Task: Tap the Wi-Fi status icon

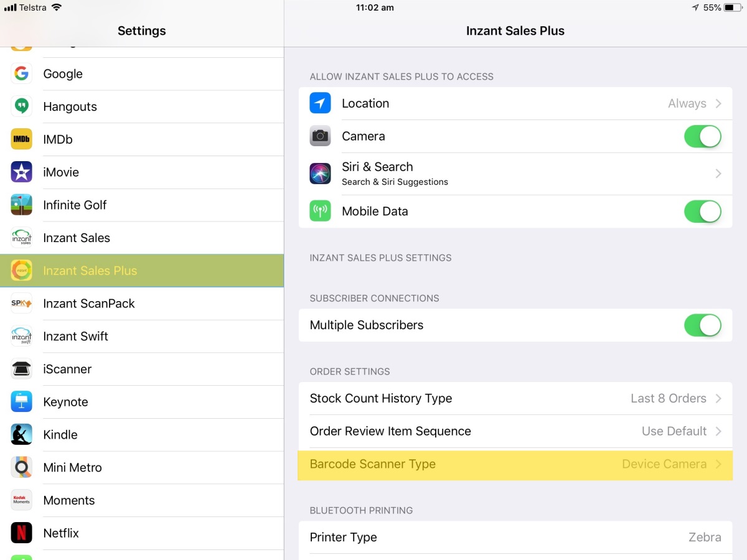Action: coord(57,7)
